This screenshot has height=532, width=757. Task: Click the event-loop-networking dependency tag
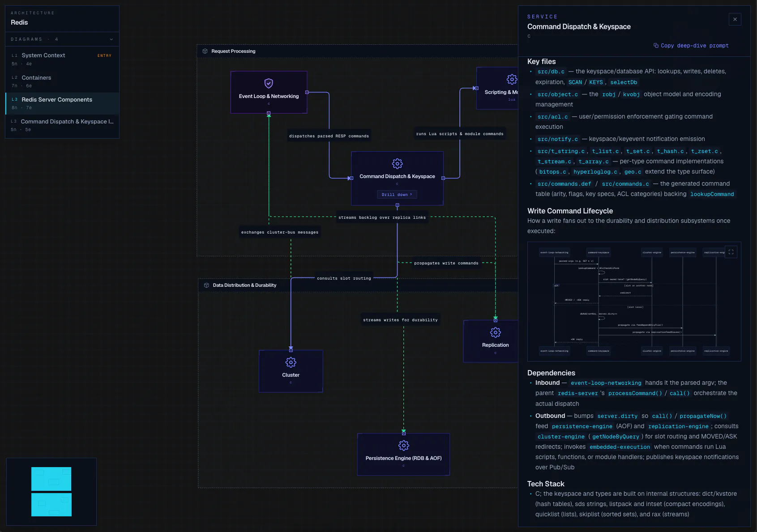point(606,383)
